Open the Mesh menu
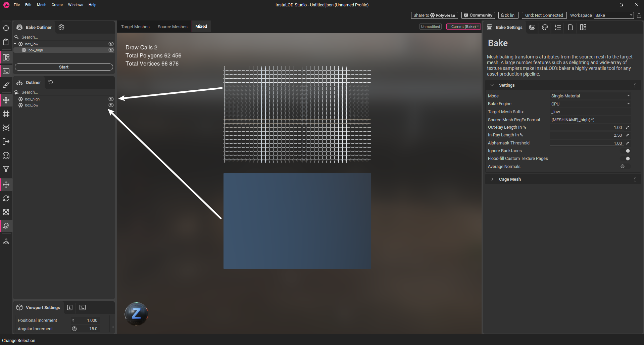644x345 pixels. pyautogui.click(x=42, y=5)
